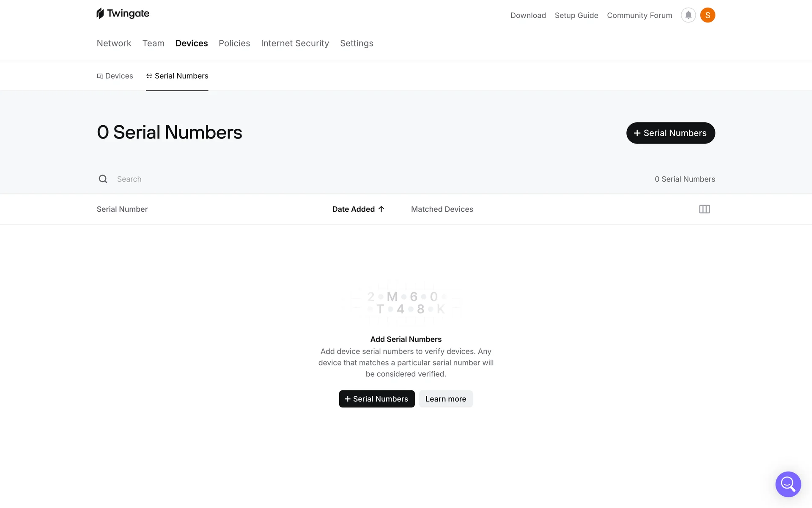Navigate to Policies
This screenshot has width=812, height=508.
[234, 43]
